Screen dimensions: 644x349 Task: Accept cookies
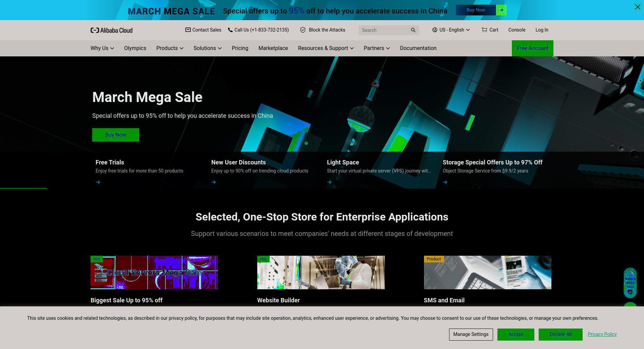[x=516, y=335]
